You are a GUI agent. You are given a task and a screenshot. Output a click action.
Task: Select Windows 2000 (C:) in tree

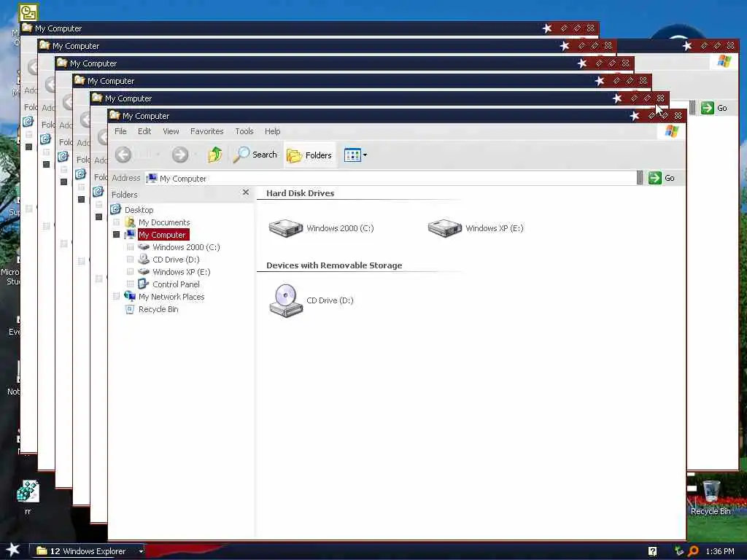(x=186, y=247)
